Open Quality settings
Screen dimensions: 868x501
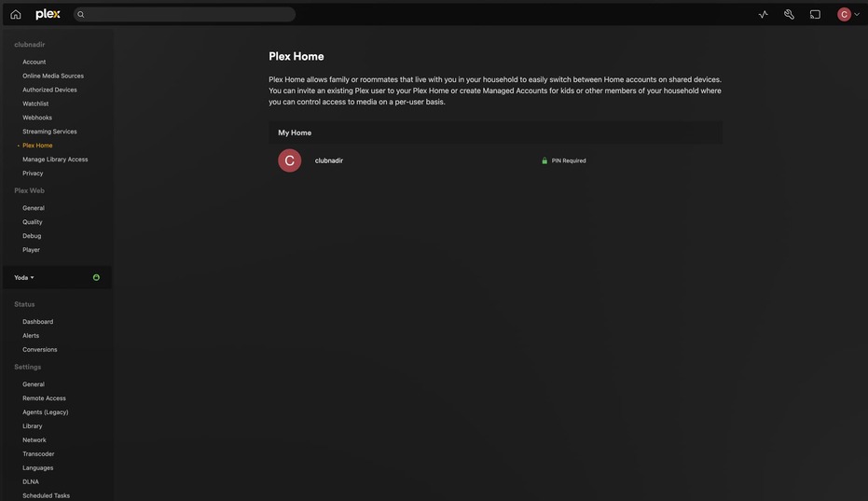pyautogui.click(x=32, y=222)
